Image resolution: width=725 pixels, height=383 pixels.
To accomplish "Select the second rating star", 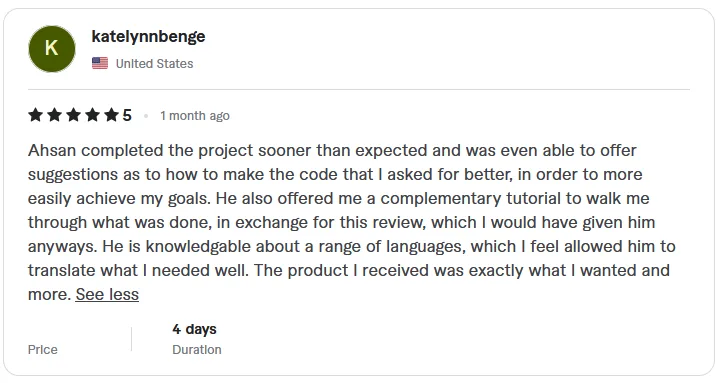I will pos(55,115).
